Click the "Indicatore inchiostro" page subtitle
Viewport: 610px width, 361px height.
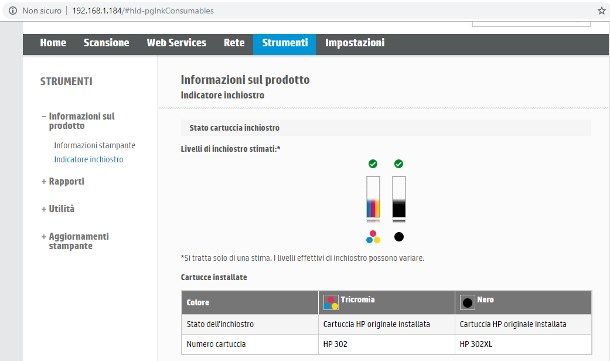[x=223, y=95]
